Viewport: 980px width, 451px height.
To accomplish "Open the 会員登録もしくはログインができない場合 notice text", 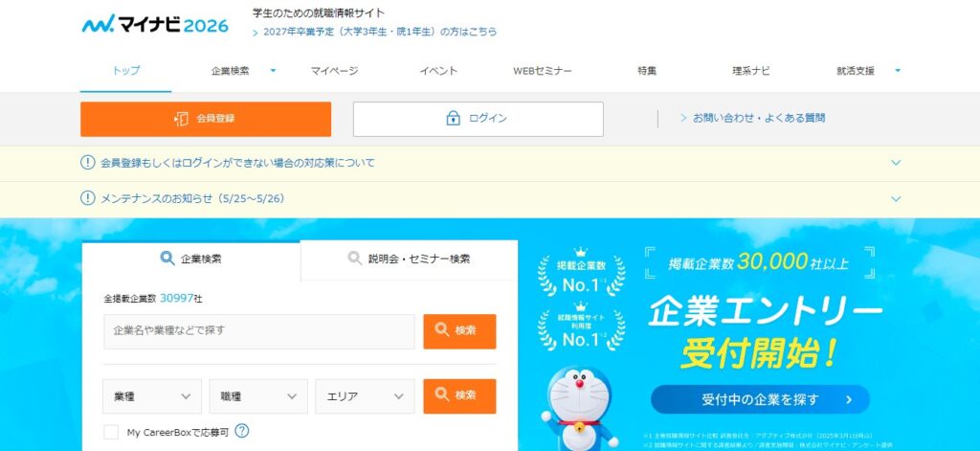I will pos(237,163).
